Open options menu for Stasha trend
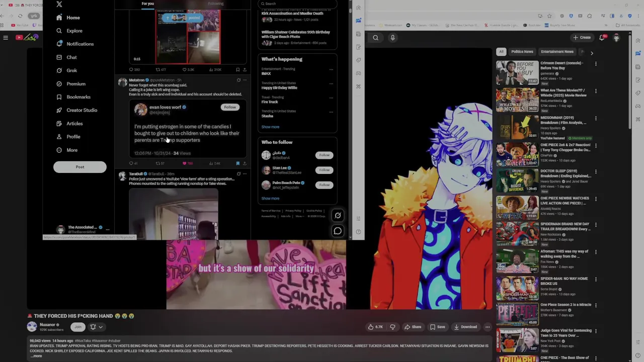The width and height of the screenshot is (644, 362). coord(331,112)
